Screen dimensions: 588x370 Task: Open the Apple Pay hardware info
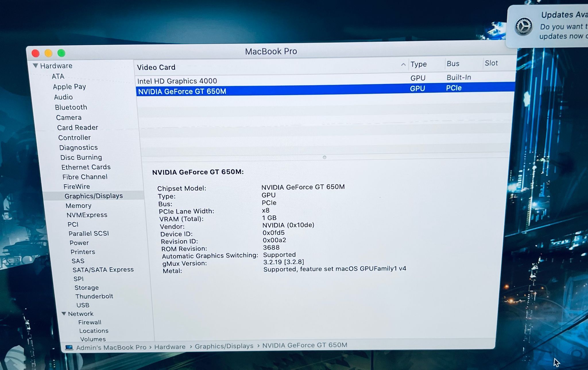69,87
